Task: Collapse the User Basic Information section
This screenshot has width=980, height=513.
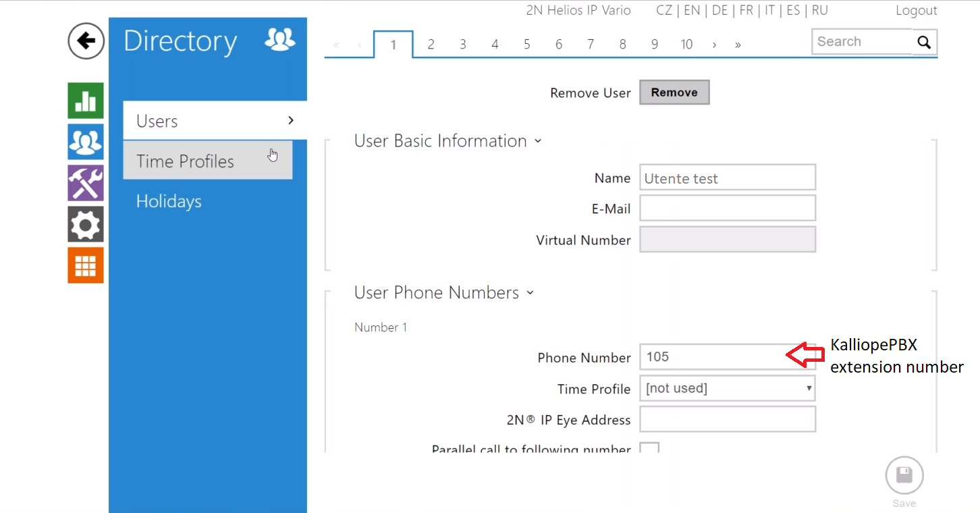Action: pos(447,141)
